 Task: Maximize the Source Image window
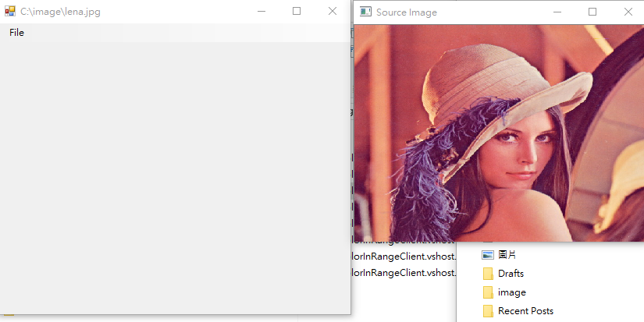click(592, 12)
